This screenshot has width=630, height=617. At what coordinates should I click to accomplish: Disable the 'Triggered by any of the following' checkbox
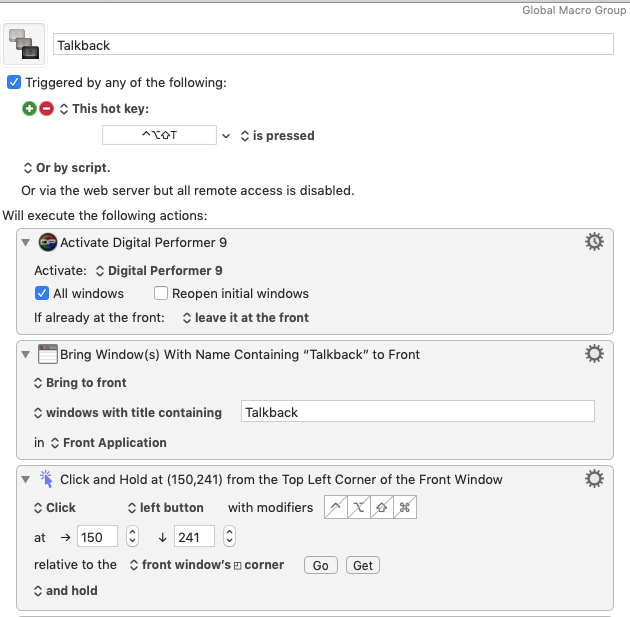click(x=14, y=82)
